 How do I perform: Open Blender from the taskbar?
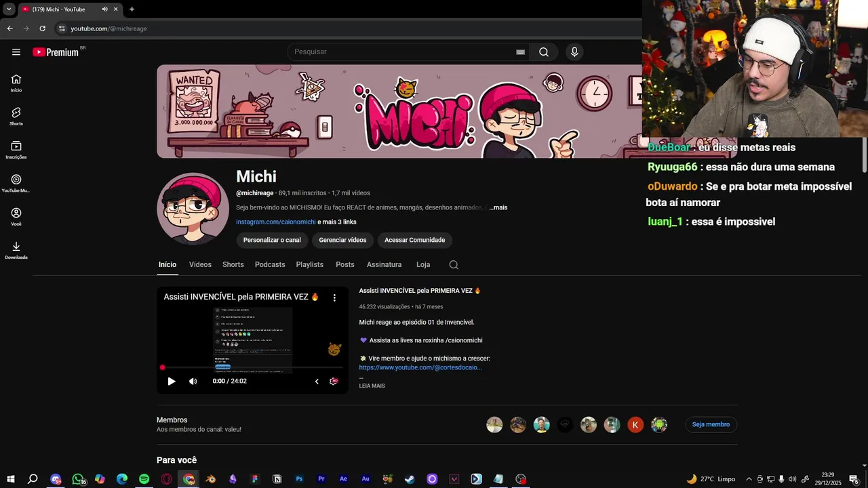[211, 479]
